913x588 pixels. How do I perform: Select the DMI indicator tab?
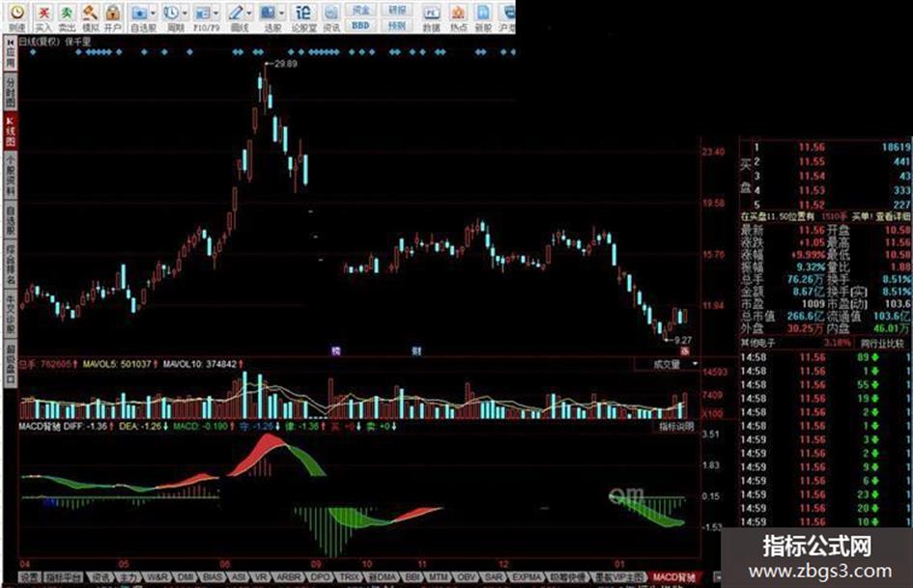pos(185,577)
